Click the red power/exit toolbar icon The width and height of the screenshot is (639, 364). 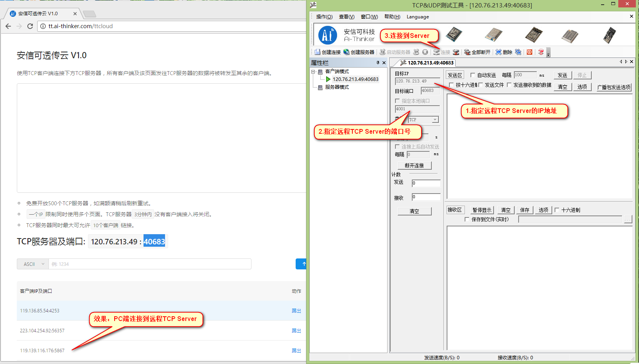pos(530,52)
